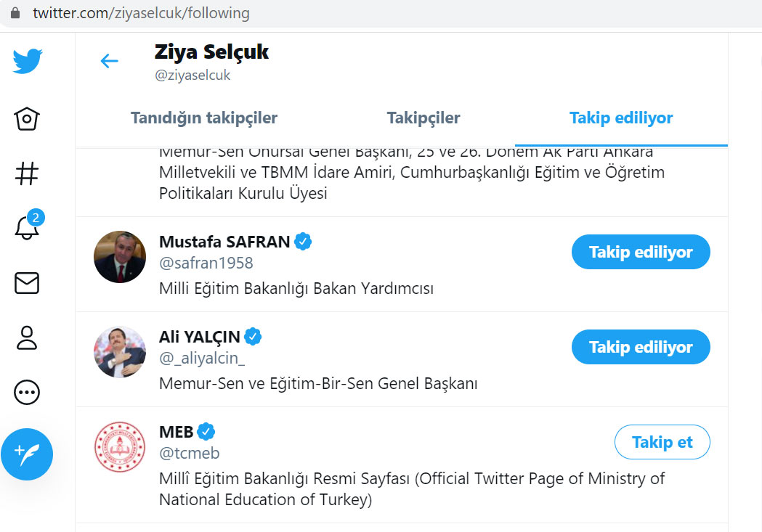Click the browser address bar URL

(x=141, y=13)
